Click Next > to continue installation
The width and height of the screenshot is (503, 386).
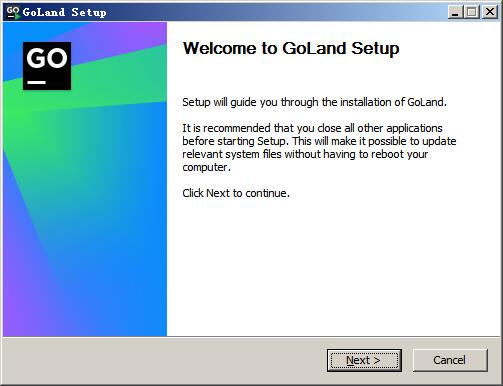pos(364,360)
